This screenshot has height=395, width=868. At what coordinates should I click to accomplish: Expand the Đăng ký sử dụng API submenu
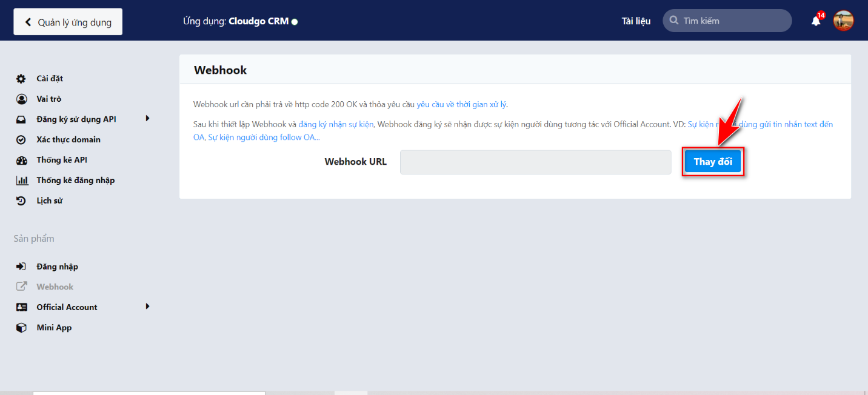click(148, 119)
